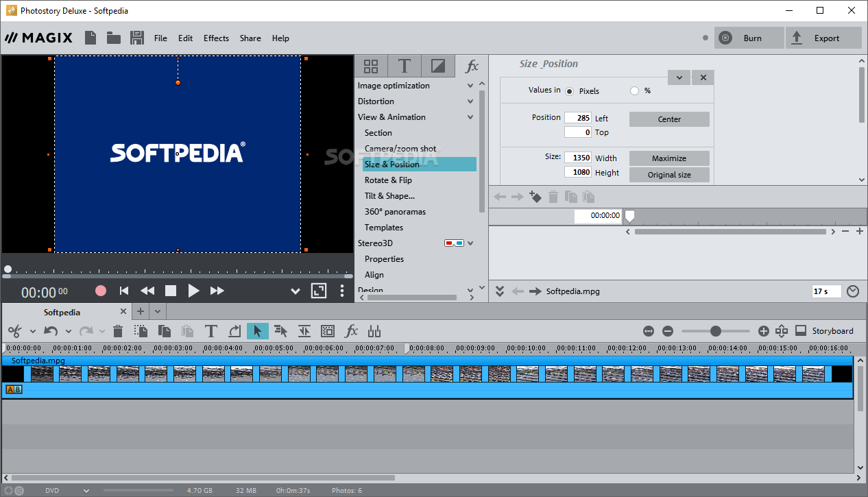The height and width of the screenshot is (497, 868).
Task: Create a new project with the document icon
Action: click(x=91, y=38)
